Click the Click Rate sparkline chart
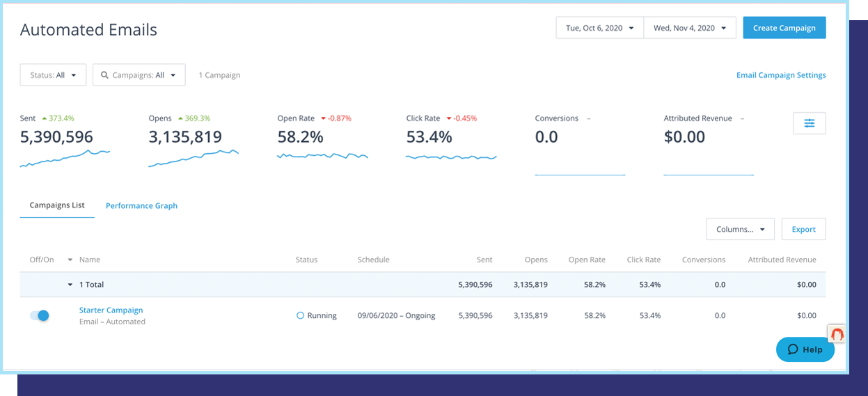Screen dimensions: 868x396 451,158
